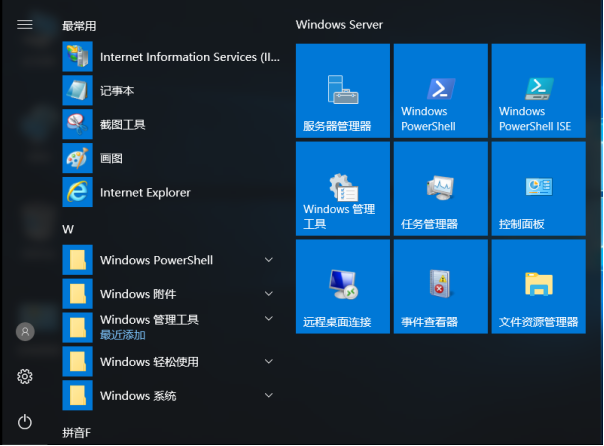Click the user account avatar

(25, 332)
